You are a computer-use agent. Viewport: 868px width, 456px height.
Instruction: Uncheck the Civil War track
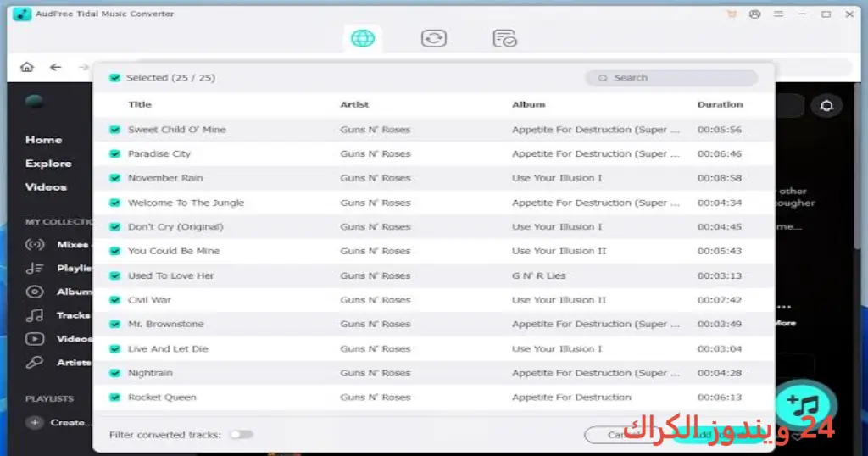114,300
